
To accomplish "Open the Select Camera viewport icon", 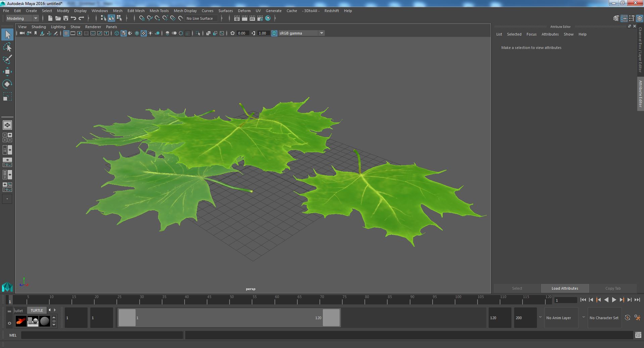I will tap(22, 33).
